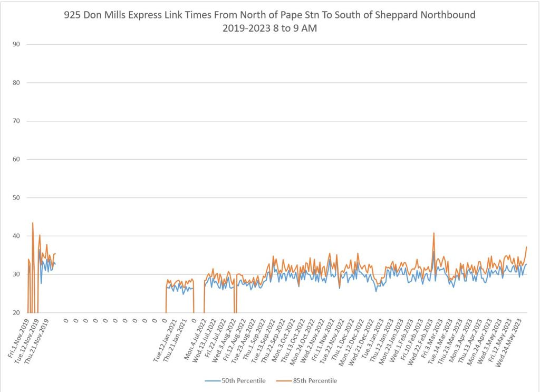Select the y-axis label 40
This screenshot has width=540, height=392.
tap(16, 236)
